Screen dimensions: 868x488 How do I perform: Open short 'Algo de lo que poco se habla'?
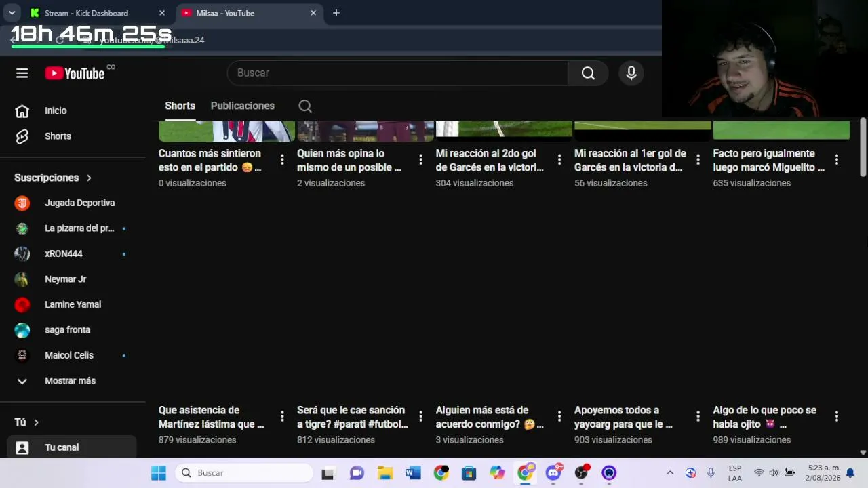pos(765,418)
